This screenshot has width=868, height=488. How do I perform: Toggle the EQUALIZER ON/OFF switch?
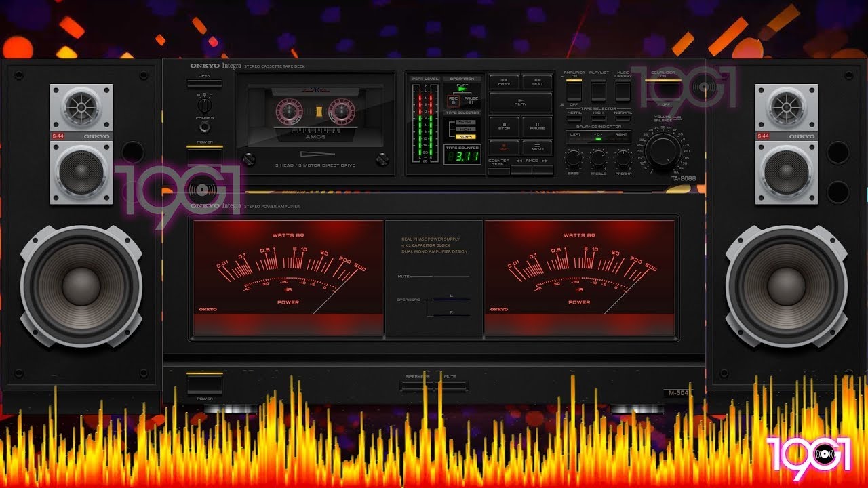click(664, 90)
